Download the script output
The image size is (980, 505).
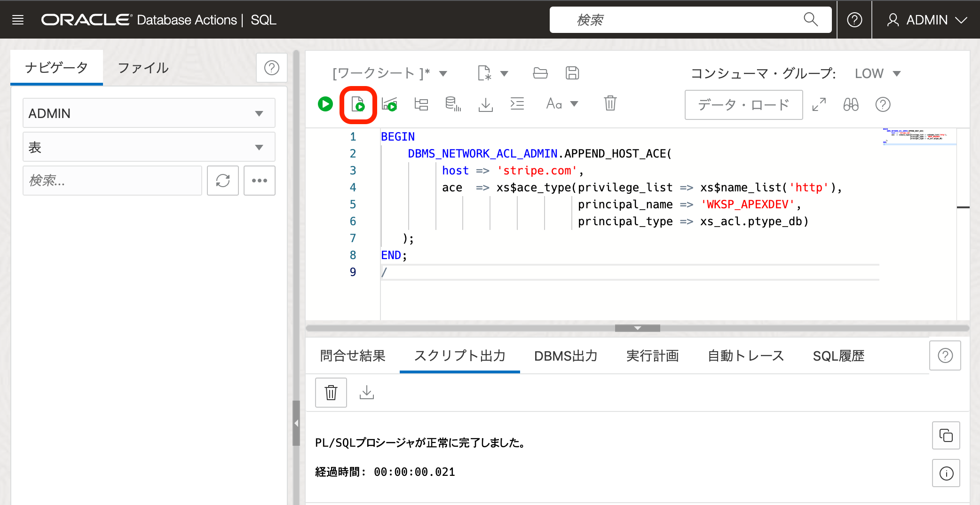click(367, 393)
